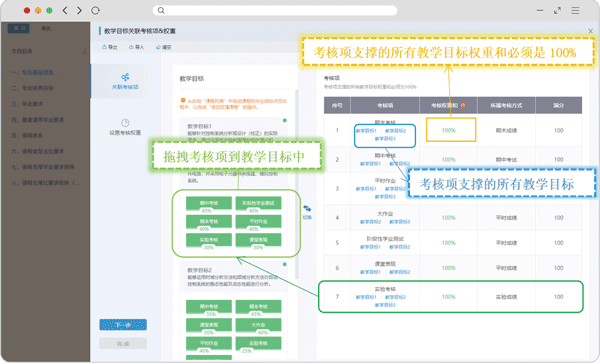Click the 清空 clear toolbar button
Viewport: 600px width, 364px height.
(x=163, y=47)
